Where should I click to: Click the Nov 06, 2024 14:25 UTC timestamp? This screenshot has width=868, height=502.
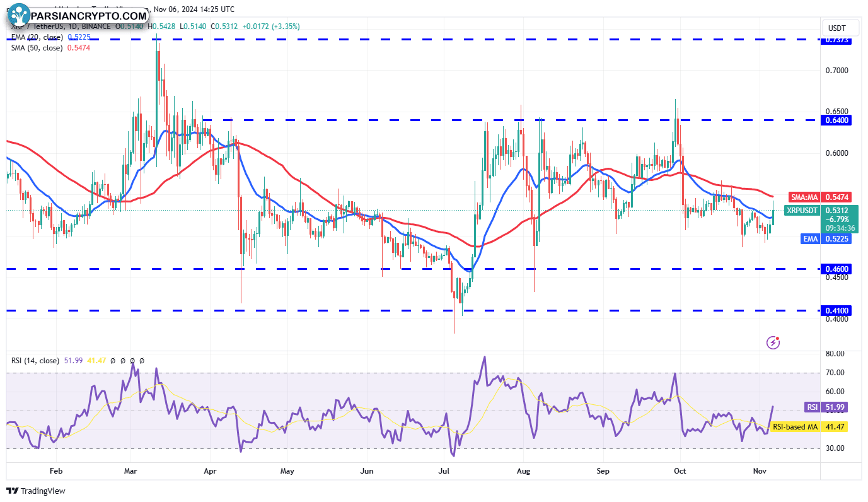point(194,9)
